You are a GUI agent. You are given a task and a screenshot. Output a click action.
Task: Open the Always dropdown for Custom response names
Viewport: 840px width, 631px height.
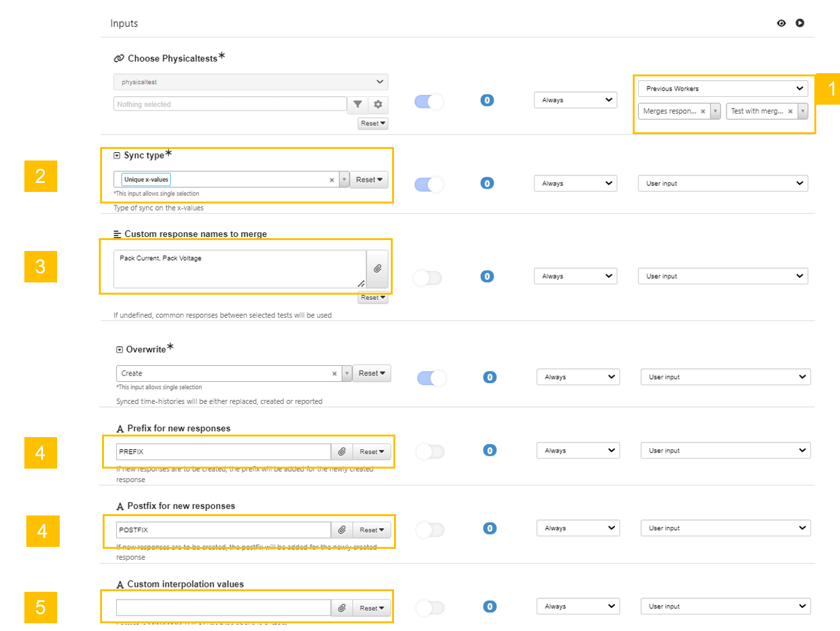click(x=576, y=276)
